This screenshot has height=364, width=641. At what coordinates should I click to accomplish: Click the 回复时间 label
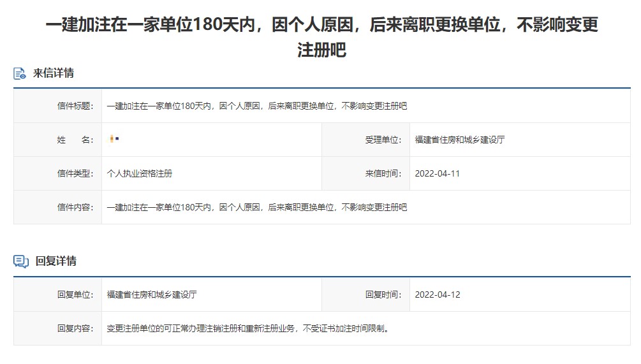click(383, 295)
